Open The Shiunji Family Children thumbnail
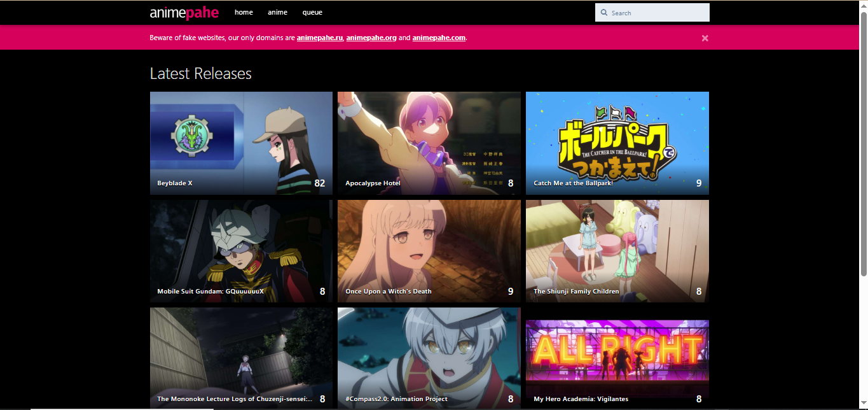 (617, 251)
